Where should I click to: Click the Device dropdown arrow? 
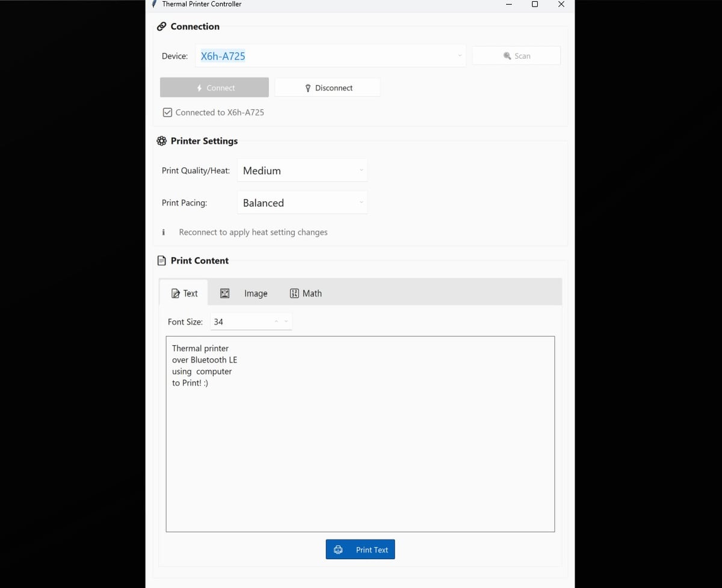pos(460,56)
